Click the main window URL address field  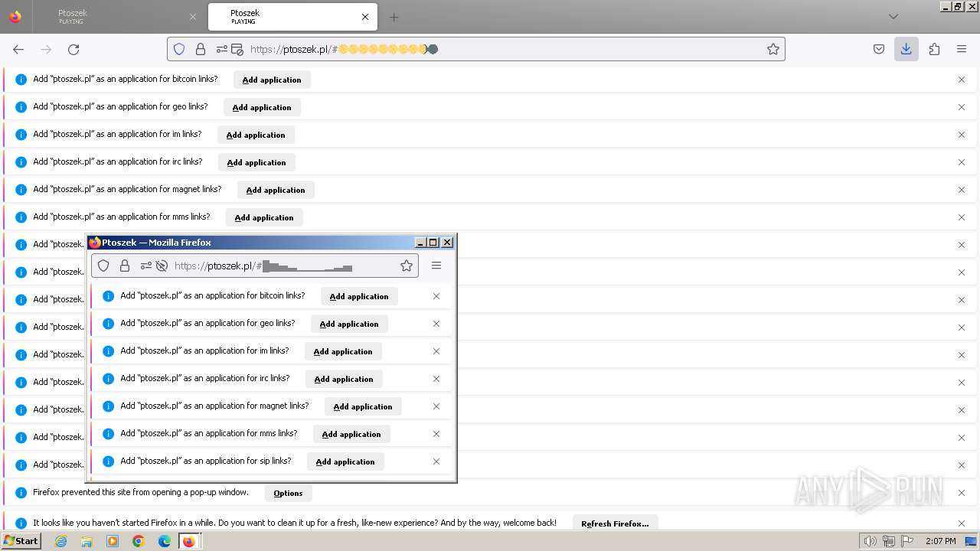click(x=475, y=49)
